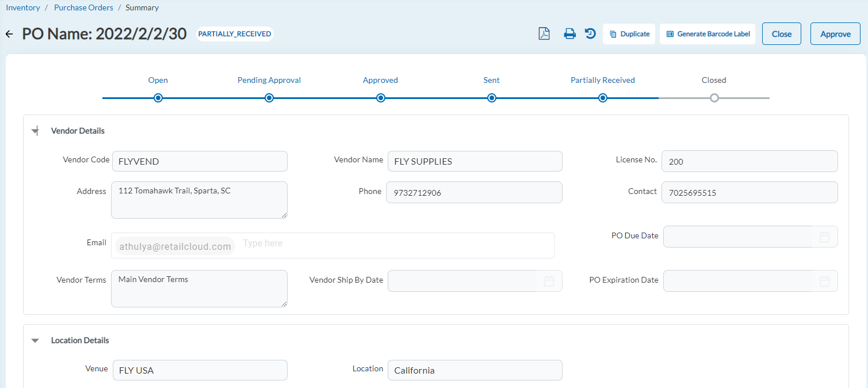Collapse the Vendor Details section
Viewport: 868px width, 388px height.
point(35,131)
